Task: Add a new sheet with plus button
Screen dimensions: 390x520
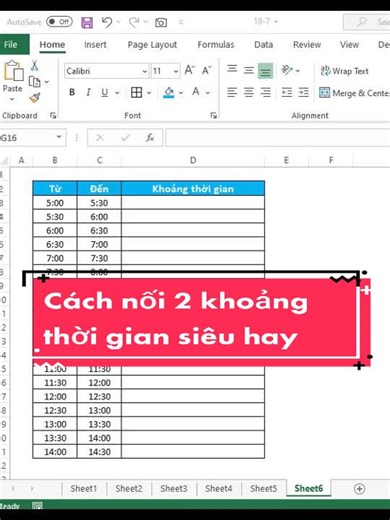Action: tap(359, 489)
